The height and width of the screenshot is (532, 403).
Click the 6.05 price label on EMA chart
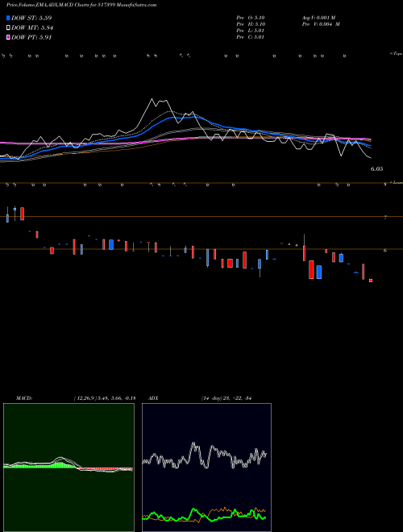377,169
